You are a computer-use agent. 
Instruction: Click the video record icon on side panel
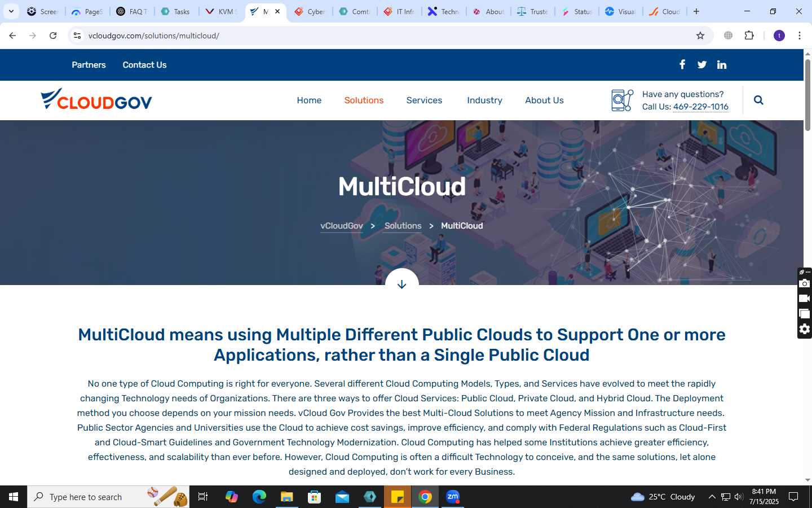click(805, 299)
